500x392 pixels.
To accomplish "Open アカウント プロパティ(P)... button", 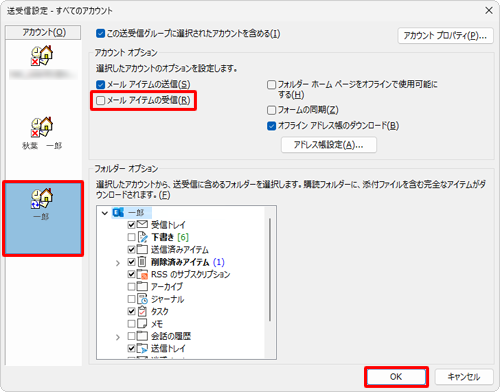I will 445,35.
